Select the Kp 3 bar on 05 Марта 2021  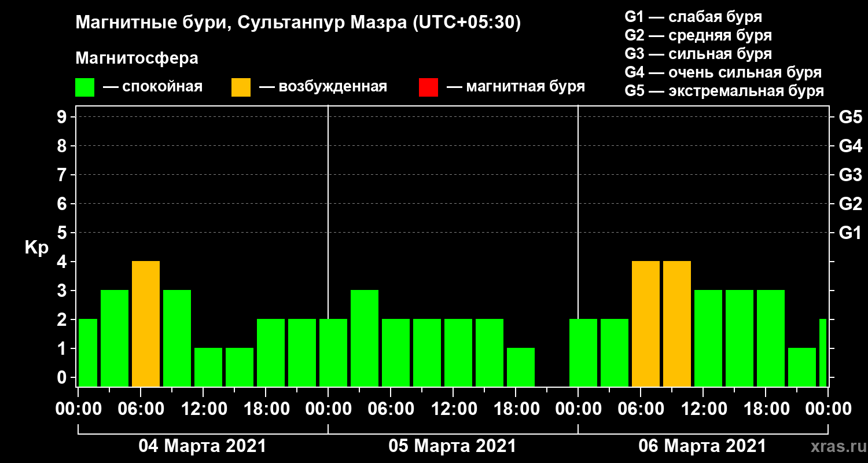(365, 339)
